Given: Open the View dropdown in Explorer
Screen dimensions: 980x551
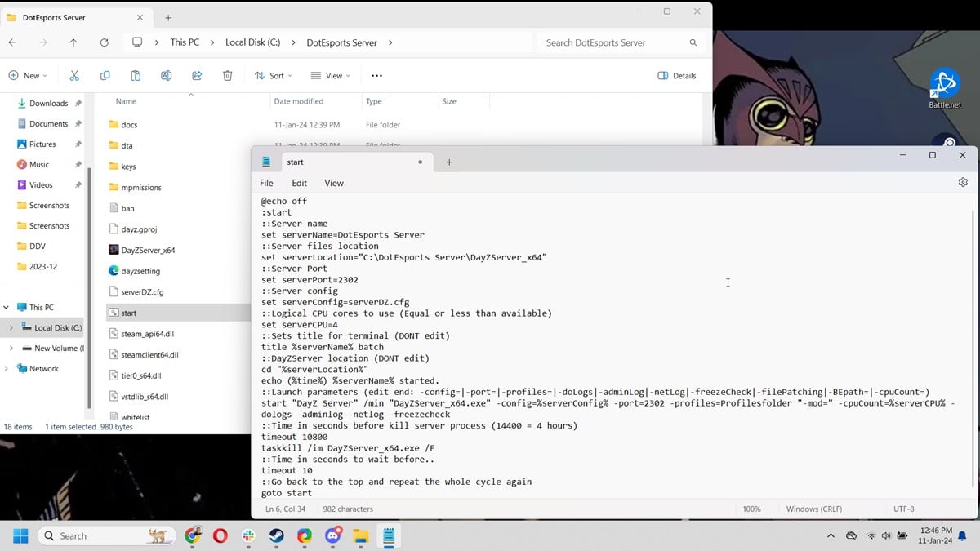Looking at the screenshot, I should point(330,76).
